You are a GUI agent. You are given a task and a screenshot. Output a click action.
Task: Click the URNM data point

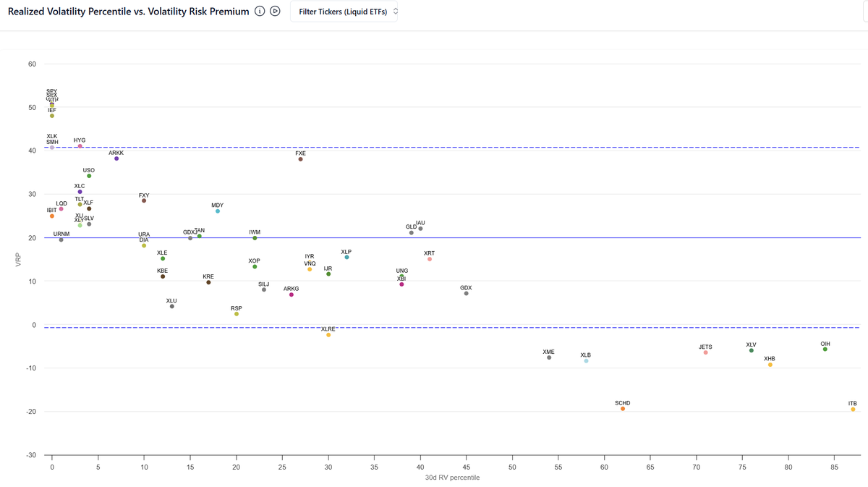click(x=61, y=240)
